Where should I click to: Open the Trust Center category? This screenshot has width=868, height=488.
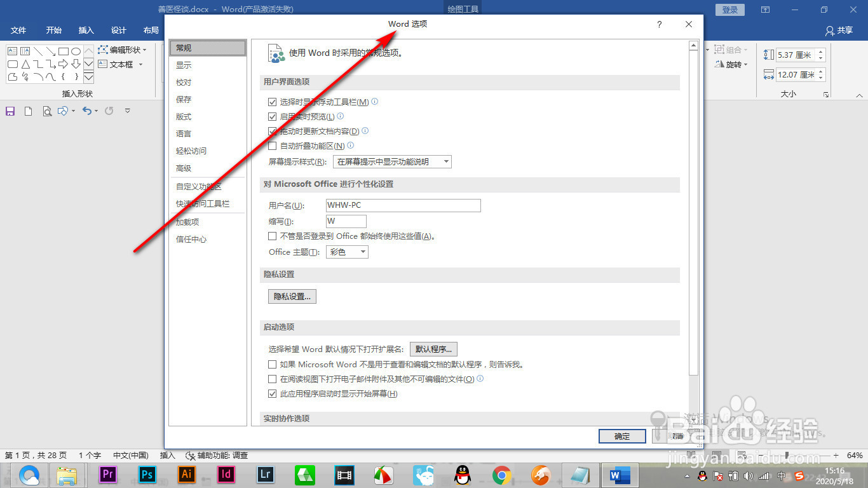pyautogui.click(x=208, y=239)
